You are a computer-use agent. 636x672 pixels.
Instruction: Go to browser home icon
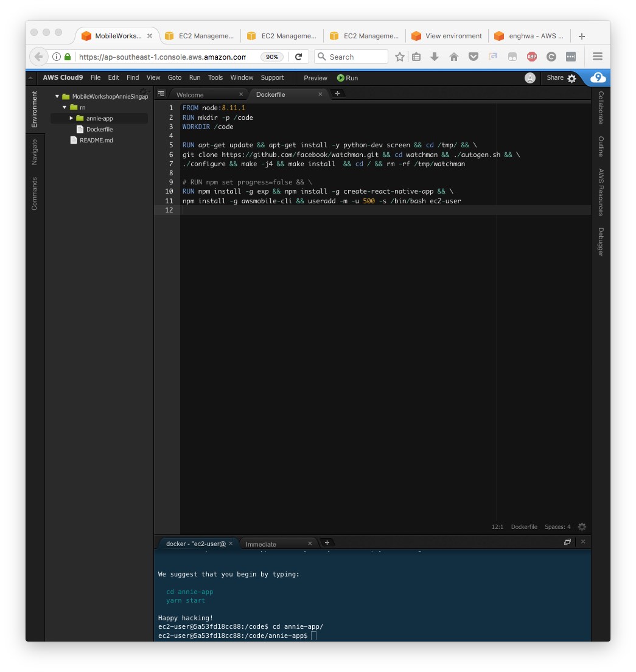point(454,57)
